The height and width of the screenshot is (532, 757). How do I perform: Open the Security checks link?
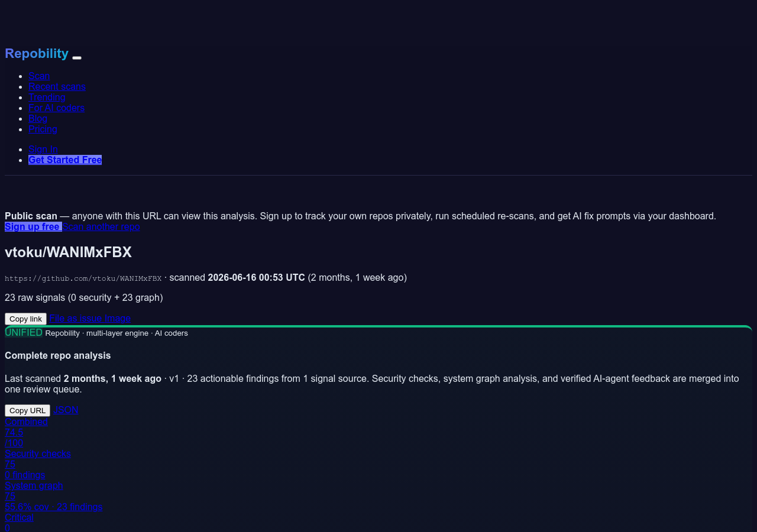click(38, 453)
